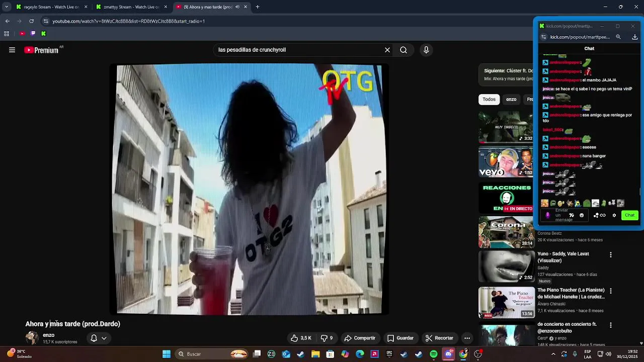Screen dimensions: 644x362
Task: Like the video showing 3,5 K
Action: [x=301, y=338]
